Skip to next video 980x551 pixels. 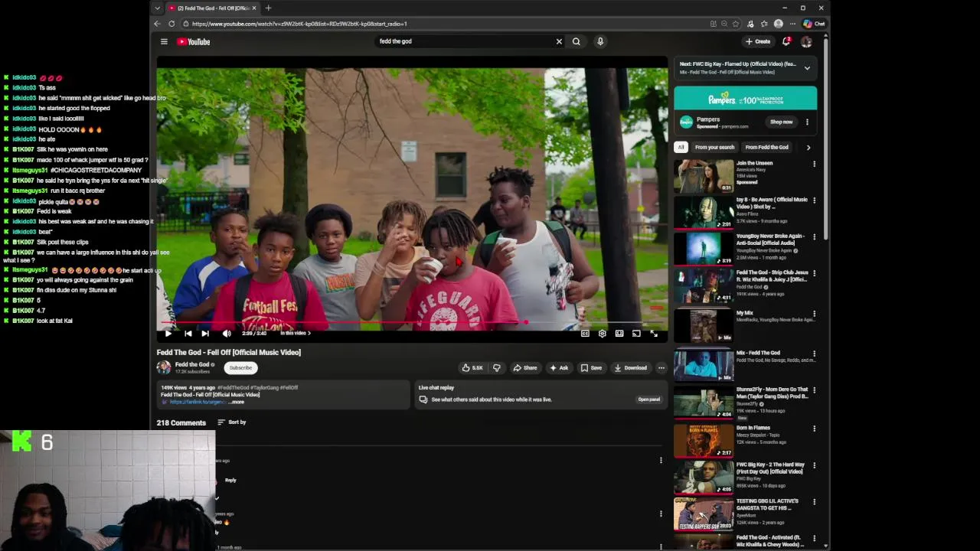[x=205, y=334]
